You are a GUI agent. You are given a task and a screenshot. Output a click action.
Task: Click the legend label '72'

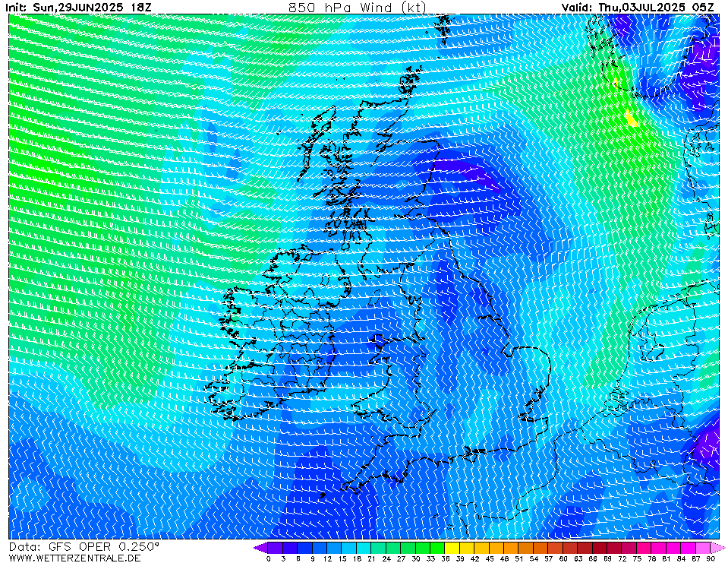point(622,558)
